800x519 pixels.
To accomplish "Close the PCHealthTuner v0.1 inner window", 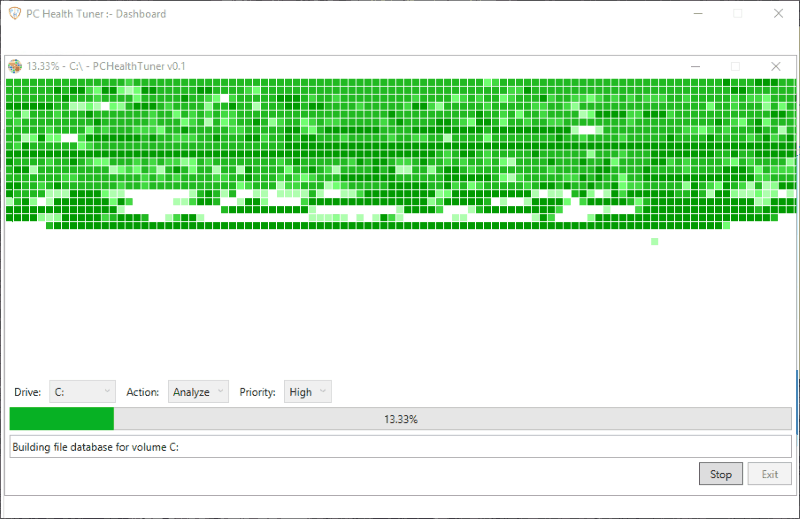I will tap(776, 66).
